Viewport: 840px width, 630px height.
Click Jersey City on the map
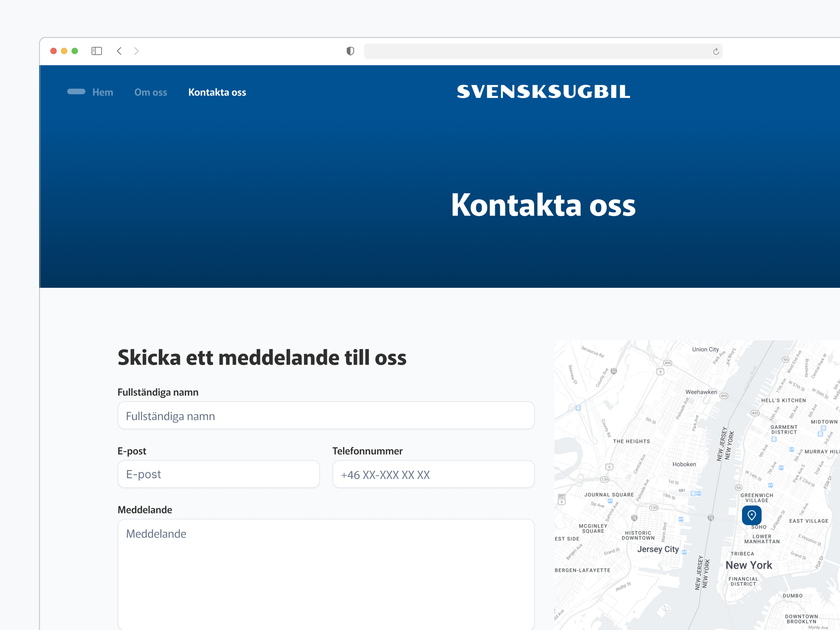(x=658, y=549)
